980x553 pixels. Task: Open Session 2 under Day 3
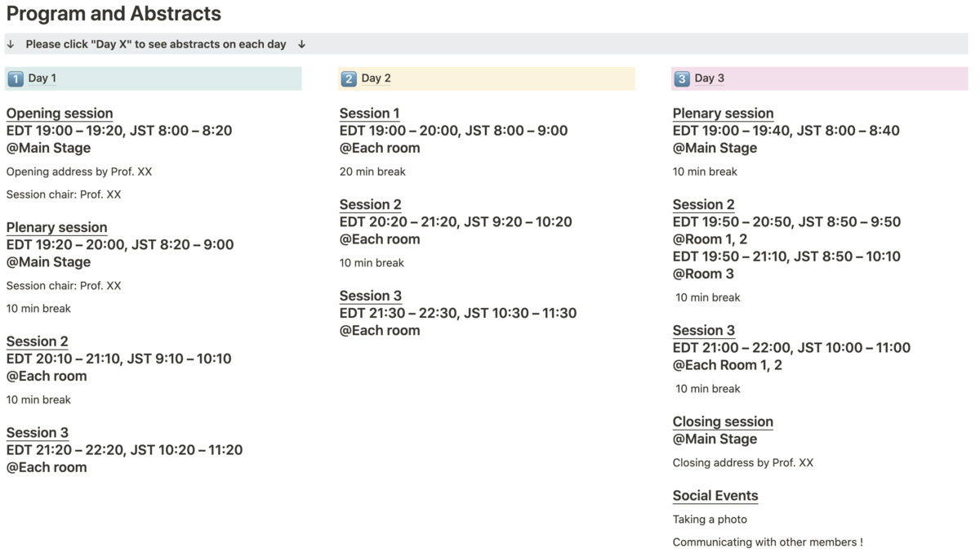coord(703,205)
